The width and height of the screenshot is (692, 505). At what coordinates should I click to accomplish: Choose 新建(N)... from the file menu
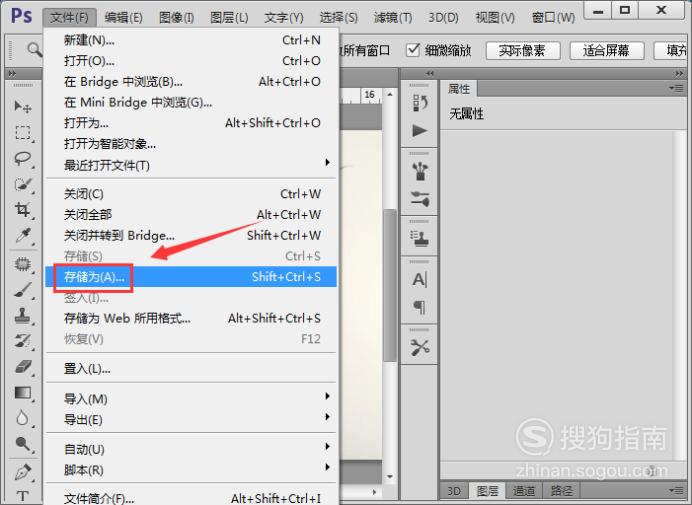(191, 40)
